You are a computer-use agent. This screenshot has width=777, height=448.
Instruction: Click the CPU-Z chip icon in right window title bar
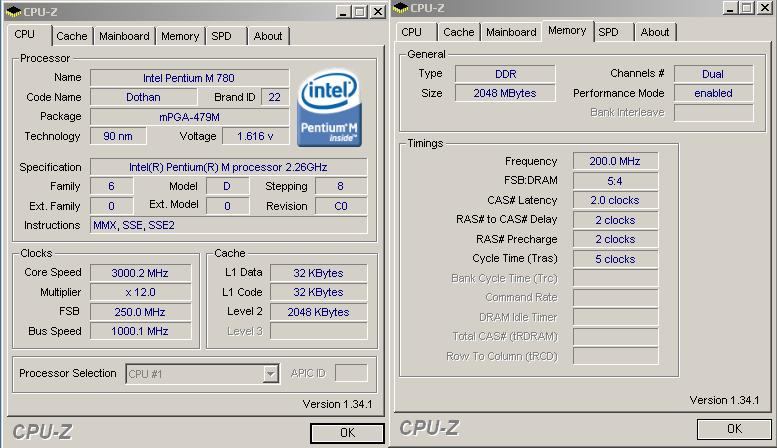(x=400, y=7)
